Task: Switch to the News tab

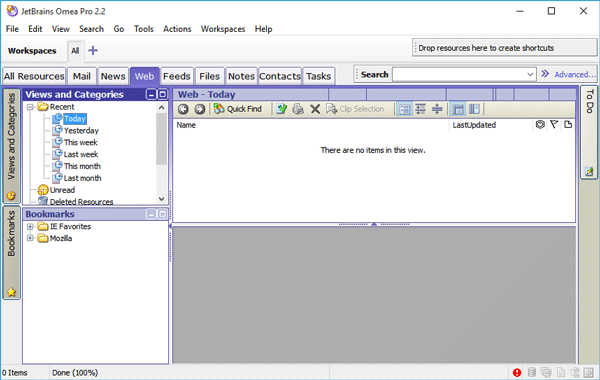Action: (x=113, y=76)
